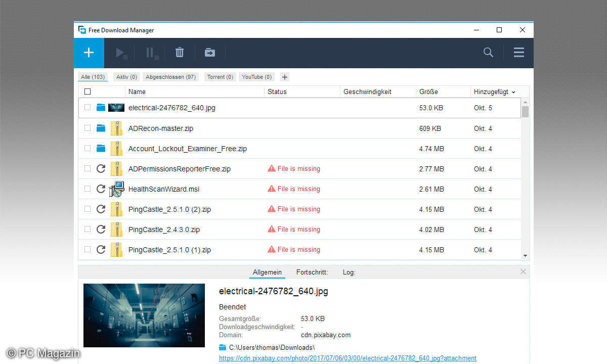Start downloads with the play icon
This screenshot has height=364, width=607.
tap(120, 53)
